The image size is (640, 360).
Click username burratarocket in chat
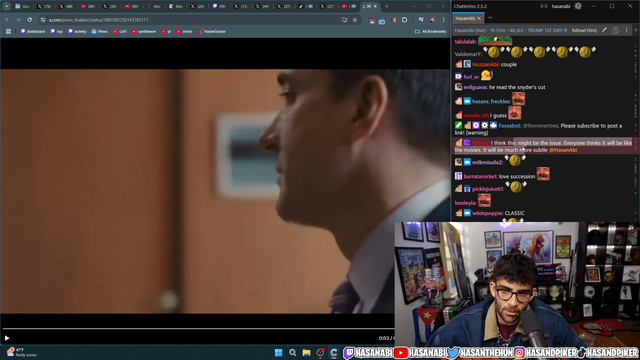480,176
